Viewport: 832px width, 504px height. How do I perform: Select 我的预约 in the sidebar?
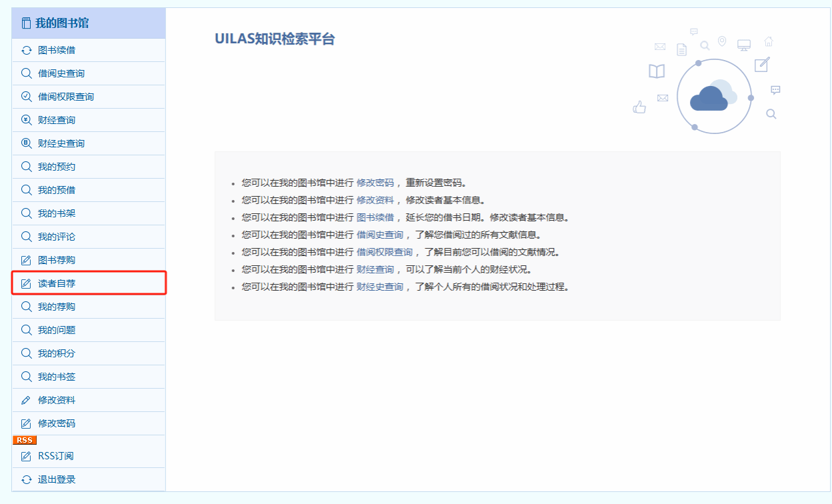point(89,167)
